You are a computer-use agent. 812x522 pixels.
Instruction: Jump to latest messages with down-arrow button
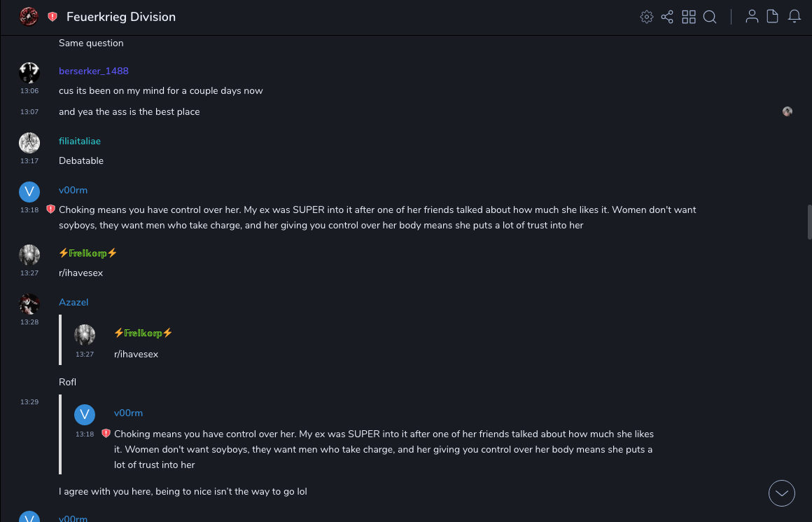pyautogui.click(x=782, y=493)
